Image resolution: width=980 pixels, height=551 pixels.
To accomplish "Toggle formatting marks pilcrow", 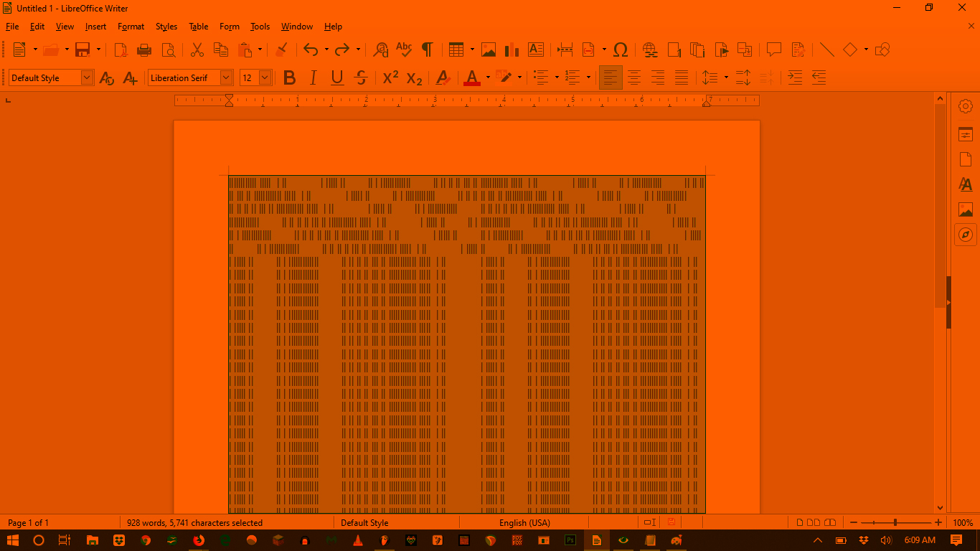I will 427,50.
